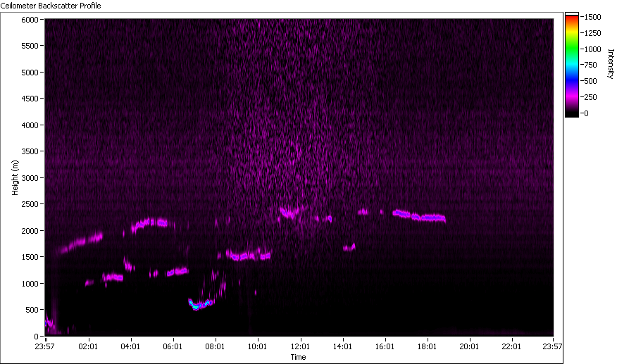Click the 'Height (m)' axis label
This screenshot has height=364, width=617.
point(15,177)
